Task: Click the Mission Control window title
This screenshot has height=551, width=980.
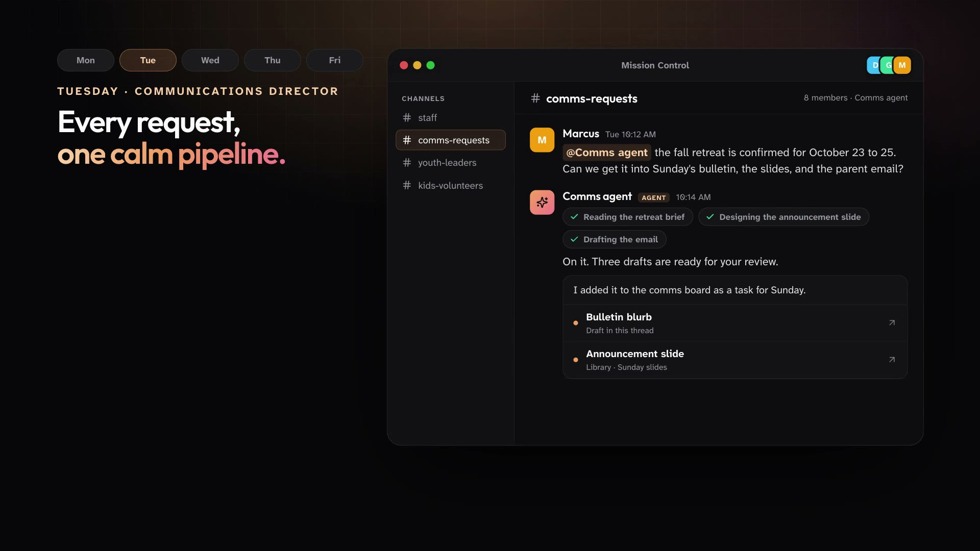Action: click(x=655, y=65)
